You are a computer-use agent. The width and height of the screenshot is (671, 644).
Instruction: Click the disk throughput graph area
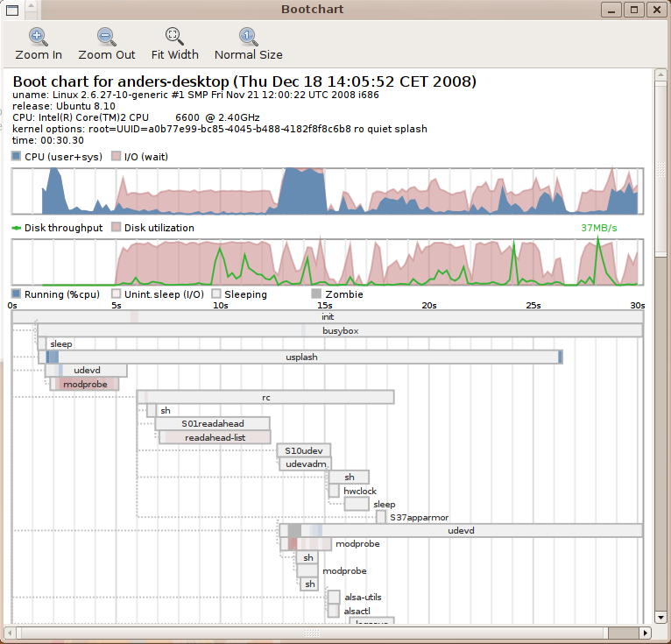[328, 262]
